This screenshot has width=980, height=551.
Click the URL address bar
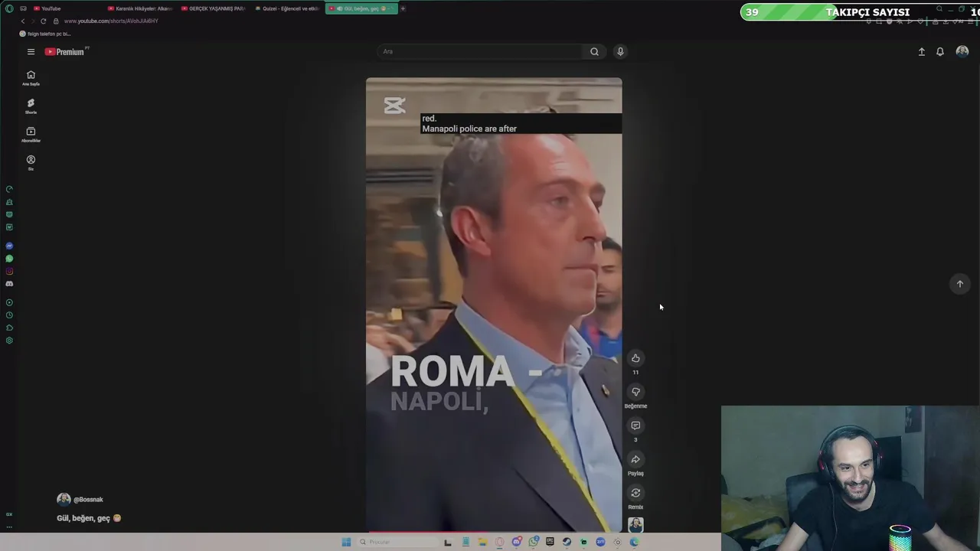111,21
